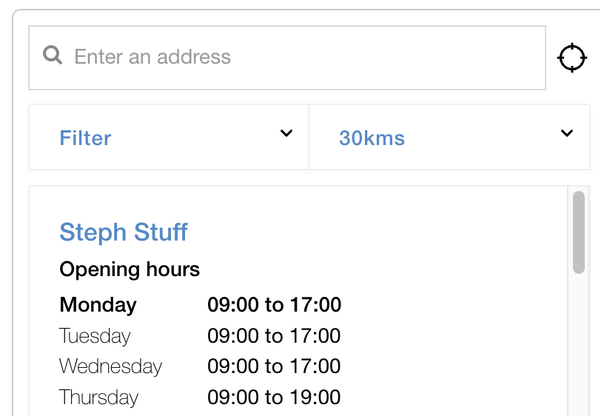The image size is (600, 416).
Task: Click the chevron arrow beside 30kms
Action: (567, 134)
